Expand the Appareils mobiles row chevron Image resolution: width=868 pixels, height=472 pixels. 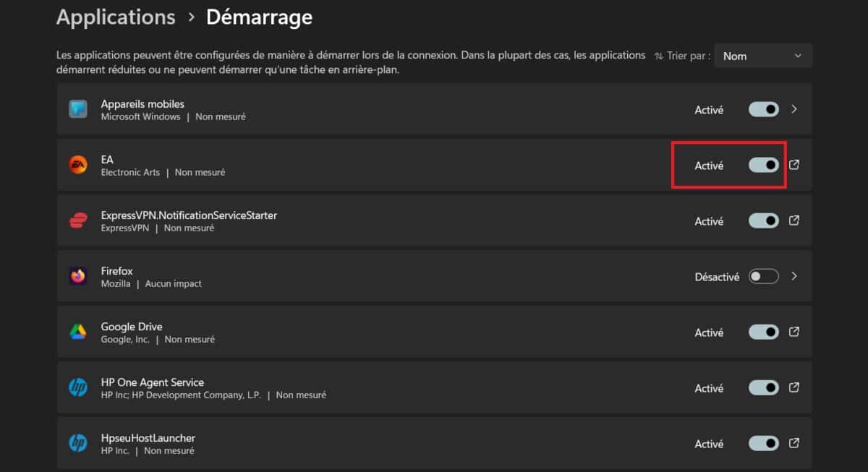click(793, 109)
